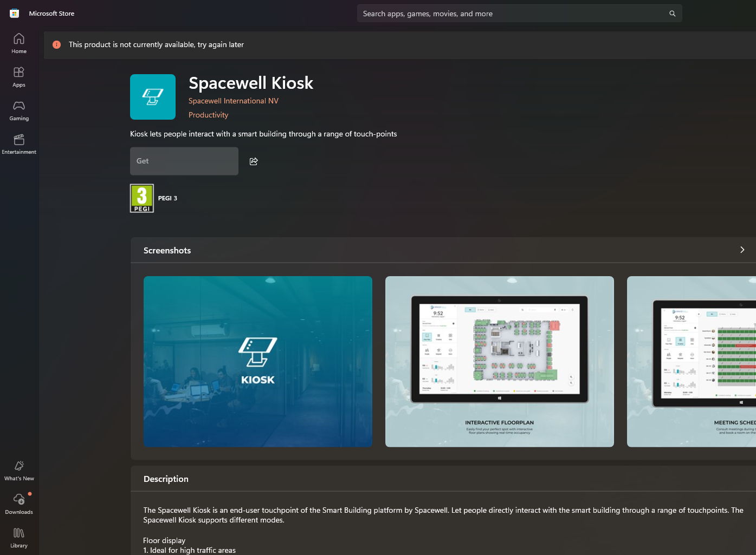
Task: Focus the search apps and games field
Action: click(x=512, y=14)
